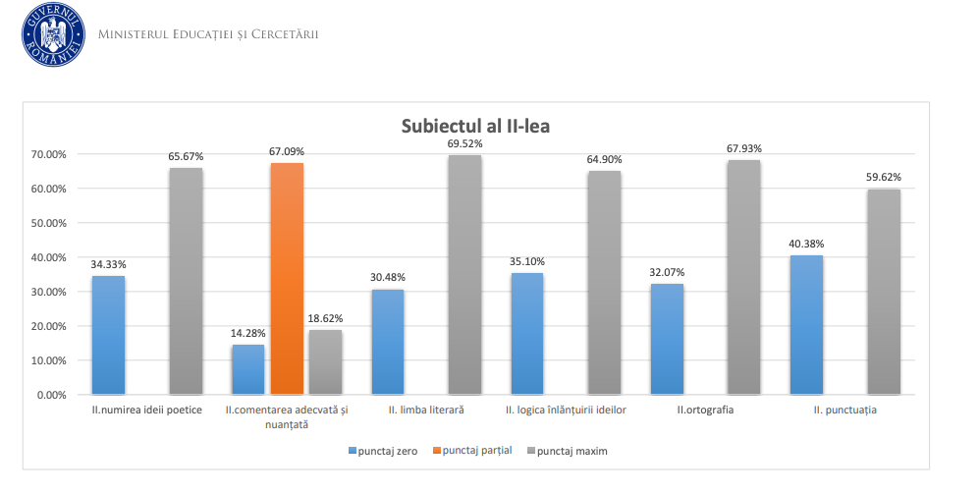This screenshot has height=493, width=980.
Task: Select the orange 67.09% bar
Action: click(x=287, y=279)
